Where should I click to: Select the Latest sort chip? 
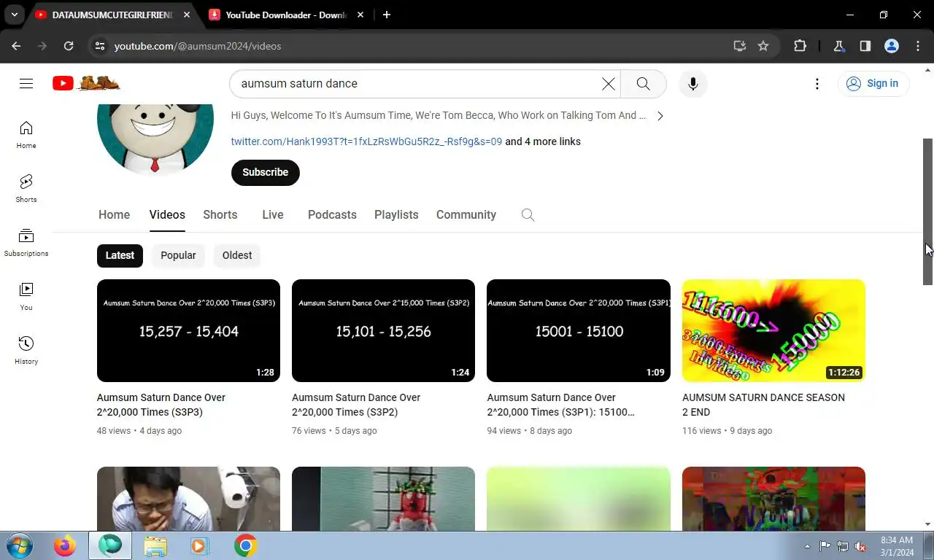[x=120, y=255]
